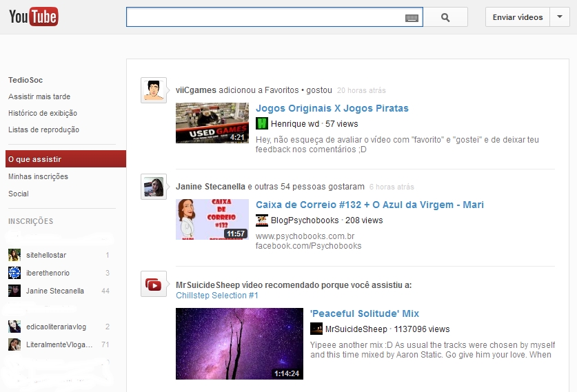
Task: Click the 71 count beside LiteralmenteVloga
Action: click(x=105, y=344)
